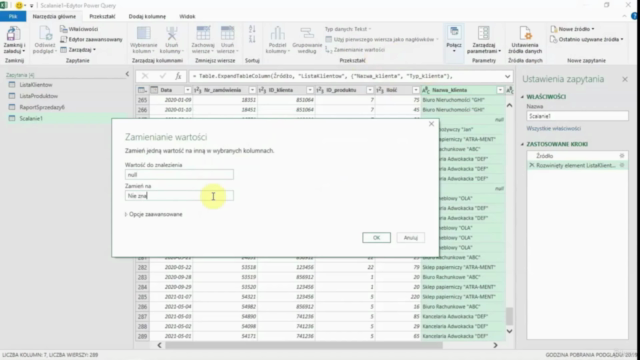Open filter dropdown of ID_produktu column

(370, 90)
